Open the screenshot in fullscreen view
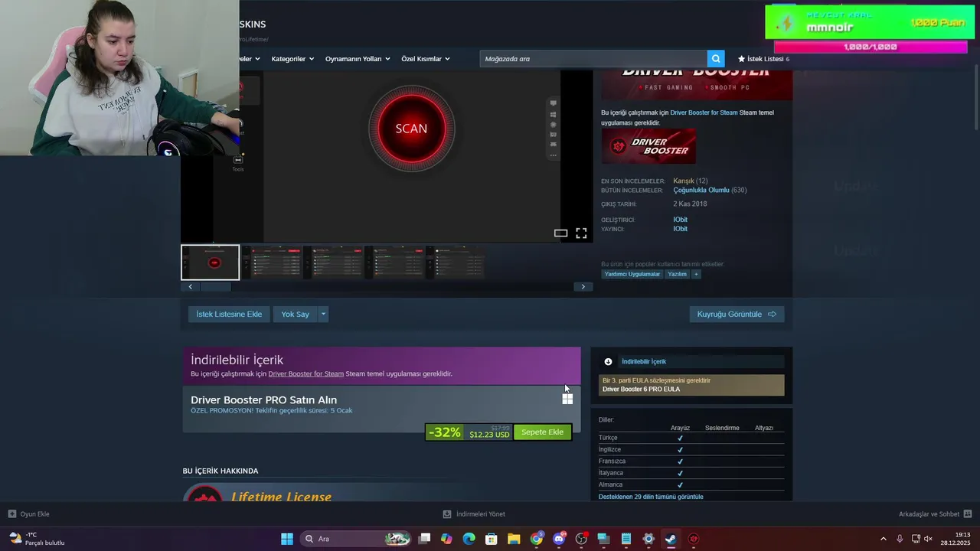Viewport: 980px width, 551px height. (x=581, y=233)
